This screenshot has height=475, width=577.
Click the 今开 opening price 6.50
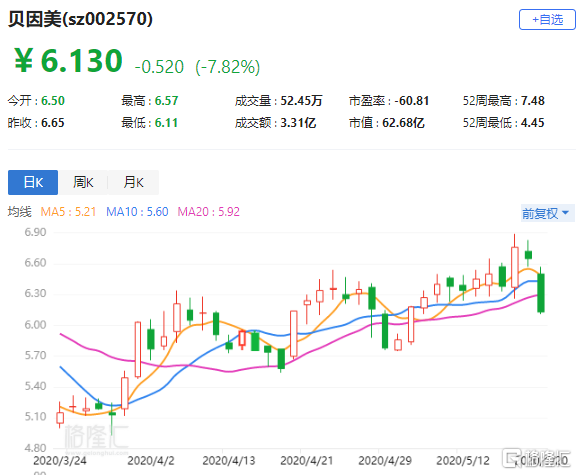pos(53,100)
